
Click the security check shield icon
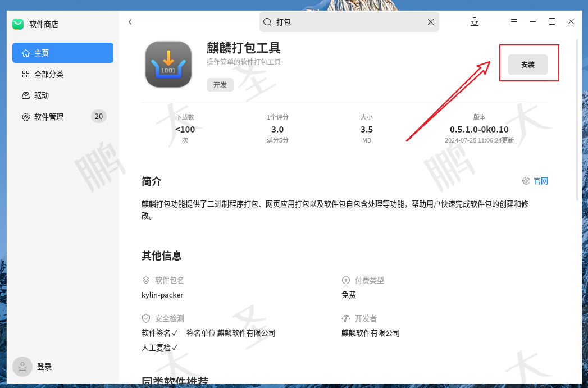pos(146,318)
